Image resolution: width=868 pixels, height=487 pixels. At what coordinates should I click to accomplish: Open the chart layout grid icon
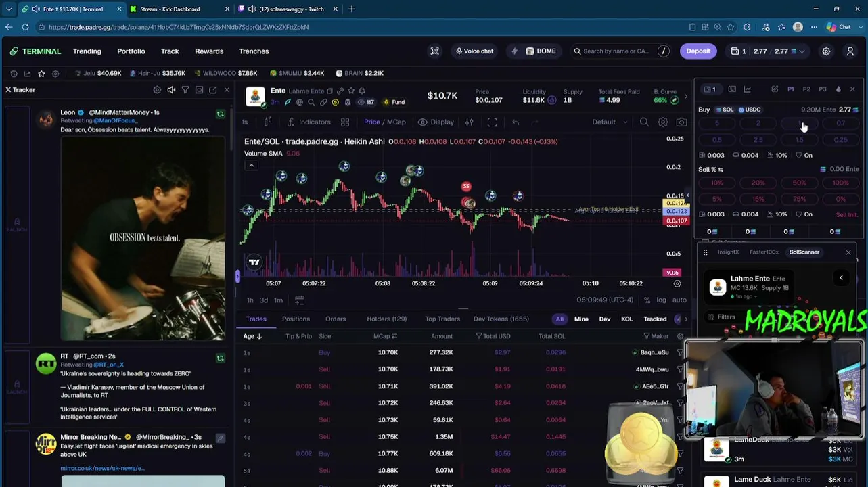(345, 122)
